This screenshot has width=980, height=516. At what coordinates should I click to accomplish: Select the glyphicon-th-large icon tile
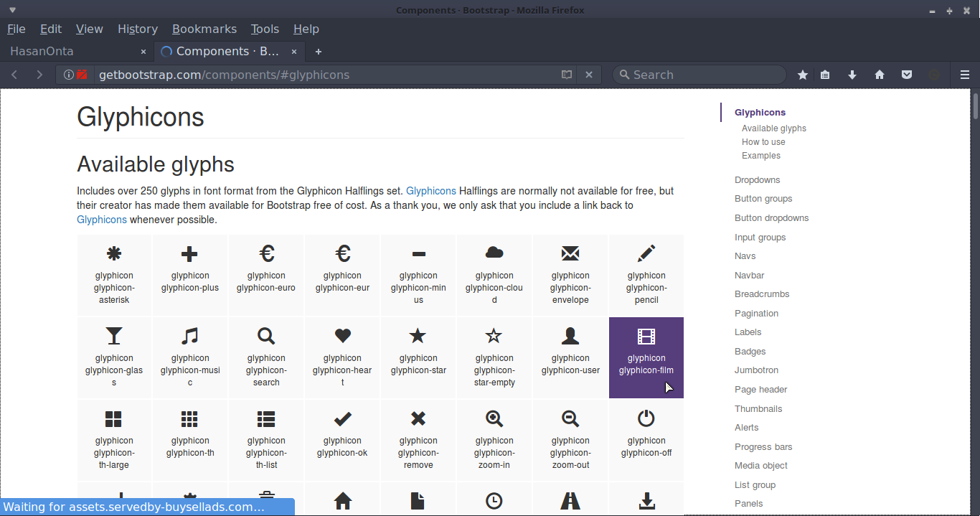click(x=114, y=440)
